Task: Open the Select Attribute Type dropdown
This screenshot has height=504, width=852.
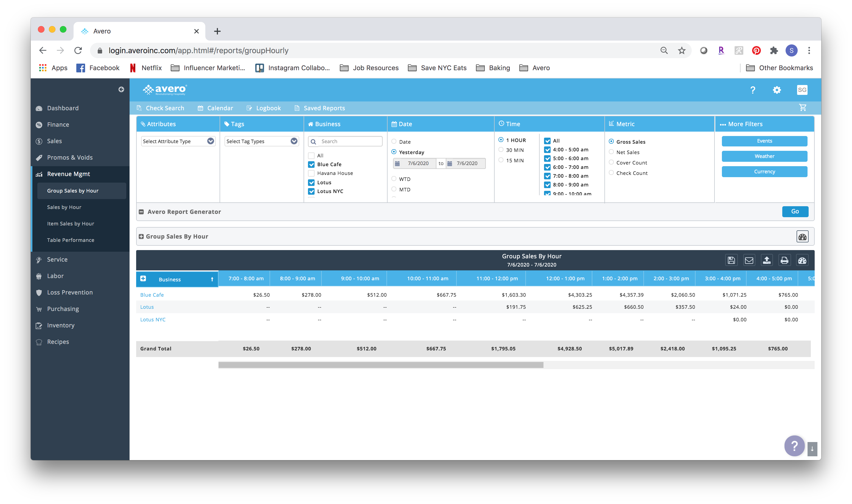Action: coord(178,141)
